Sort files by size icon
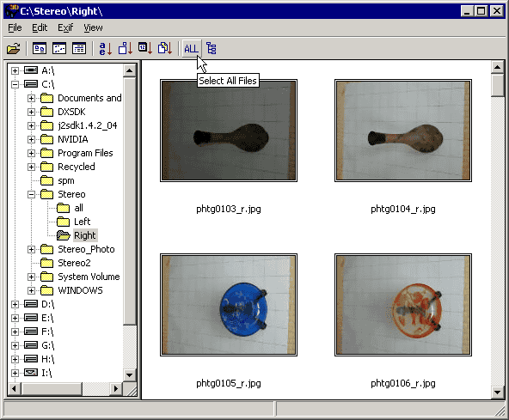The image size is (509, 420). click(x=126, y=49)
